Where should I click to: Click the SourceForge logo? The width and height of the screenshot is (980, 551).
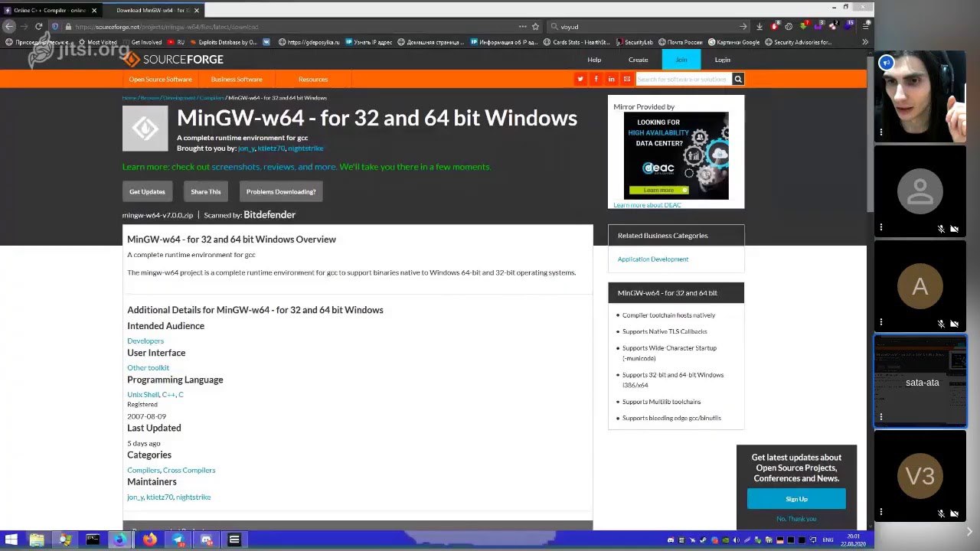pyautogui.click(x=173, y=60)
